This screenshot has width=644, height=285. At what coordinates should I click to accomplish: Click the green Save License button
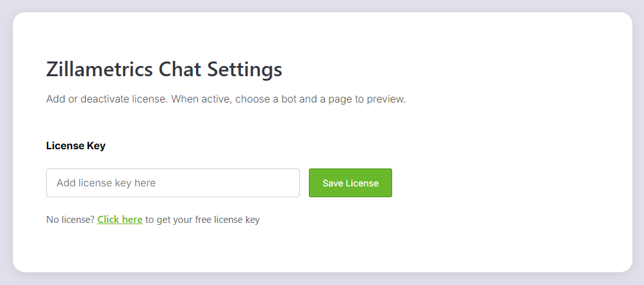click(351, 183)
